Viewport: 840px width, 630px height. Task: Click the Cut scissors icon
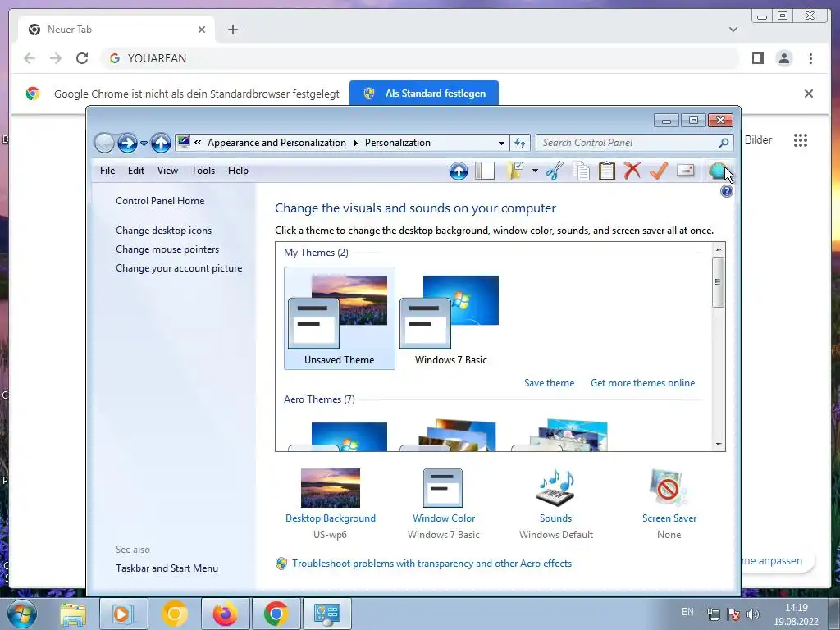click(555, 171)
